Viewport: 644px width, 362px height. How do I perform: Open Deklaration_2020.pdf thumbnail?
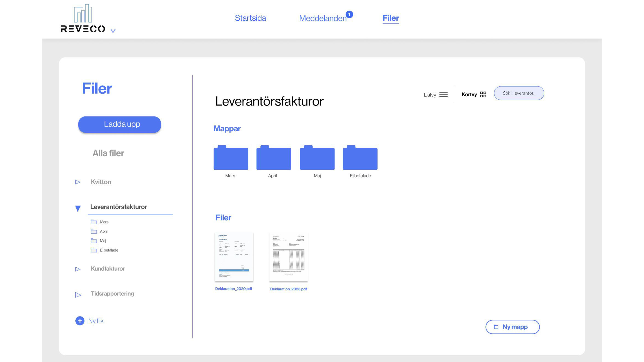pos(234,257)
